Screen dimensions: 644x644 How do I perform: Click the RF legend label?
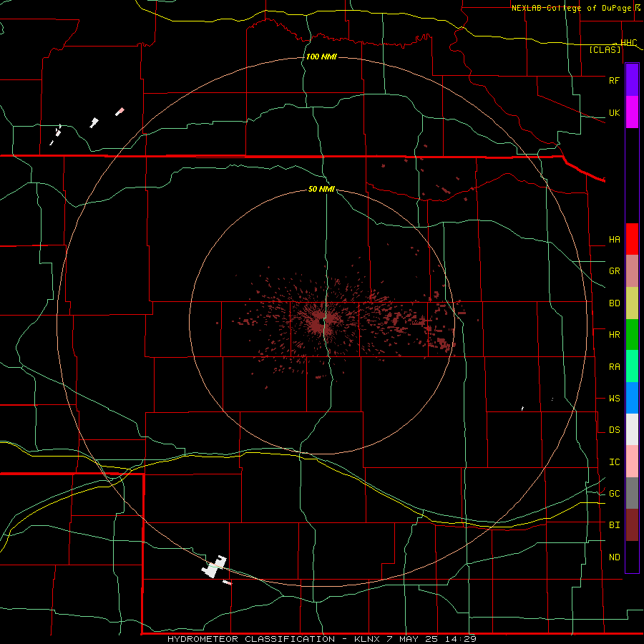tap(614, 80)
